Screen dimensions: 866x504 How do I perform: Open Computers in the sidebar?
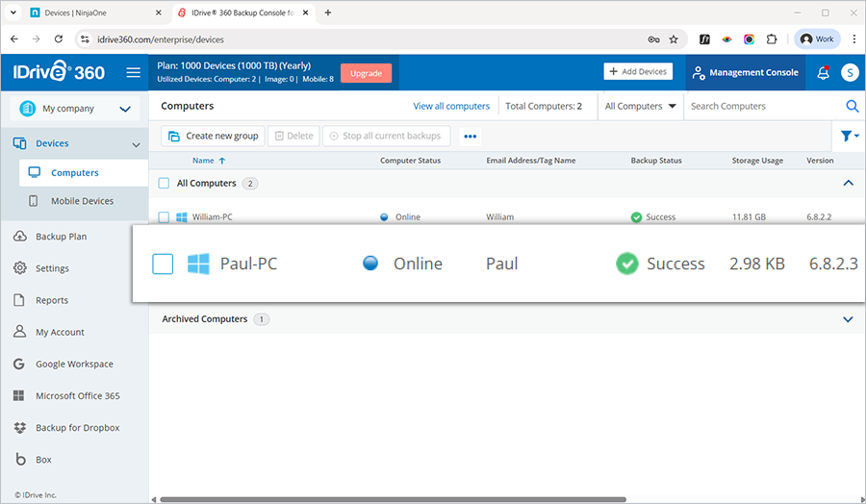(84, 173)
